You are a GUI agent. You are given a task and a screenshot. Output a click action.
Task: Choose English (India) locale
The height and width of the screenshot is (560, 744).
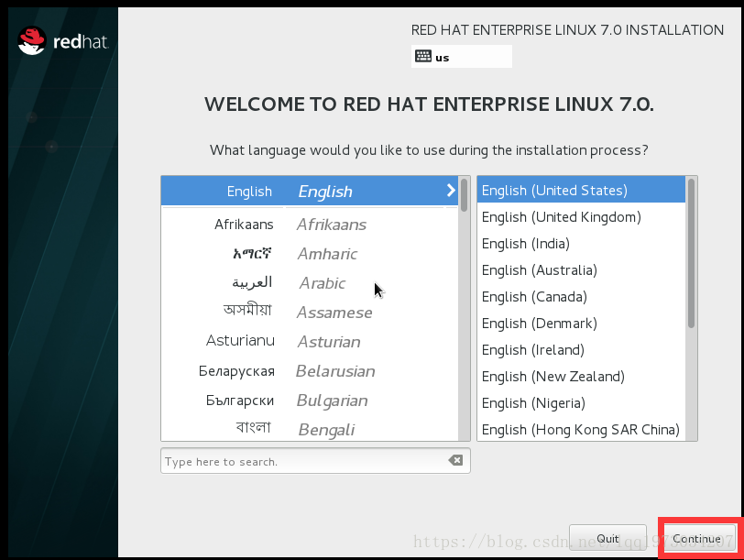pos(581,244)
